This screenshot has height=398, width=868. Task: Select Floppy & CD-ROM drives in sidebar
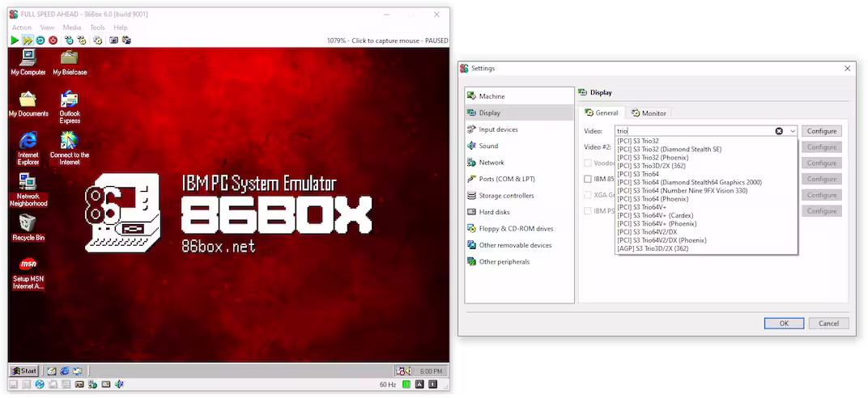519,229
